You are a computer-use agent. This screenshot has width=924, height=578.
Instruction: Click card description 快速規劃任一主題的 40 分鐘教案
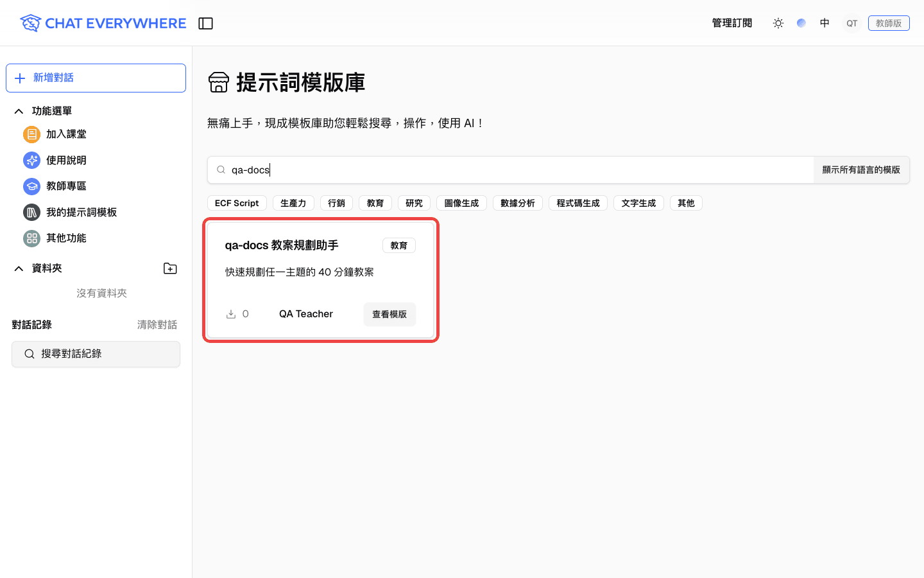[x=300, y=272]
